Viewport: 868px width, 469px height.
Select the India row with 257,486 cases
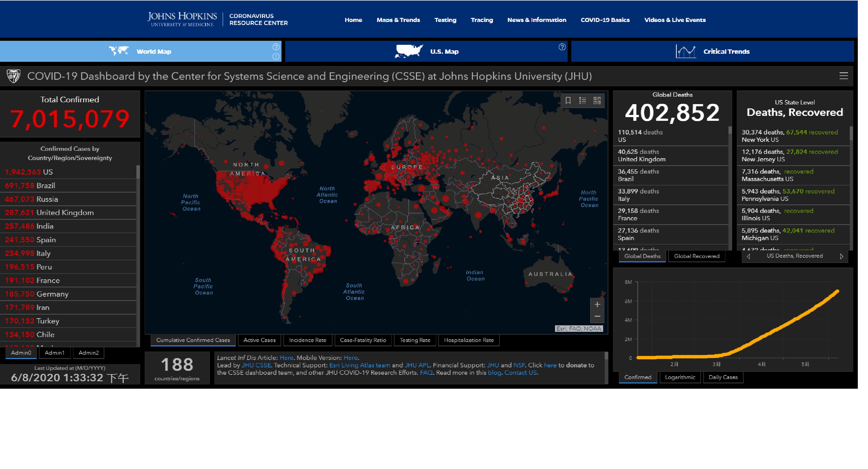[68, 226]
